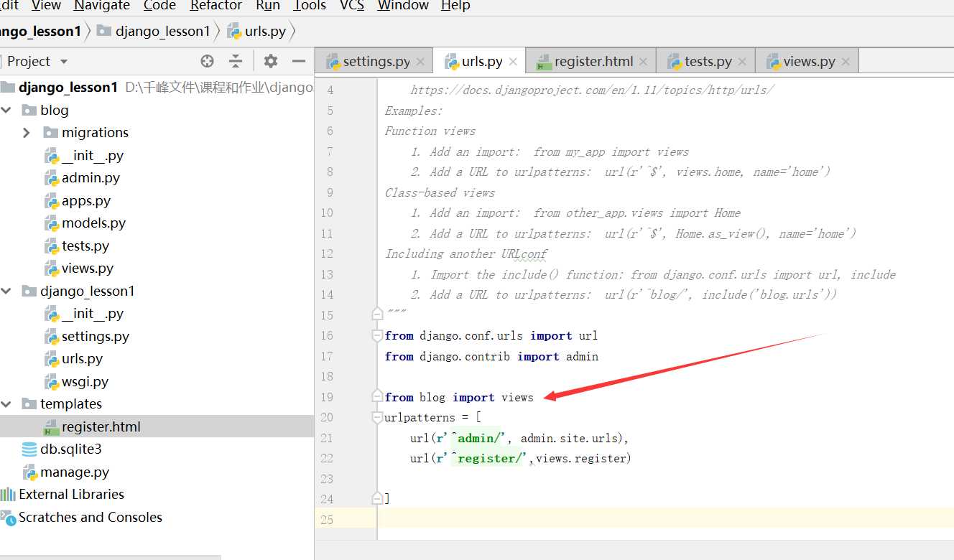Image resolution: width=954 pixels, height=560 pixels.
Task: Open the VCS menu
Action: [x=352, y=6]
